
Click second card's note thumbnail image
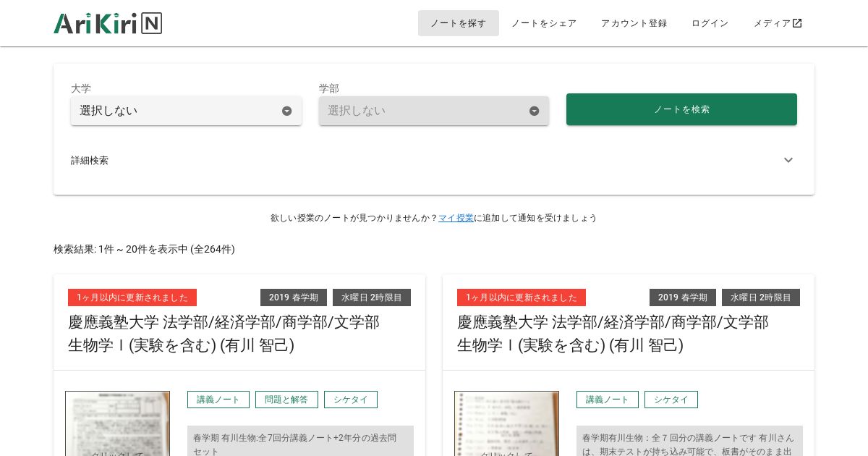coord(506,423)
